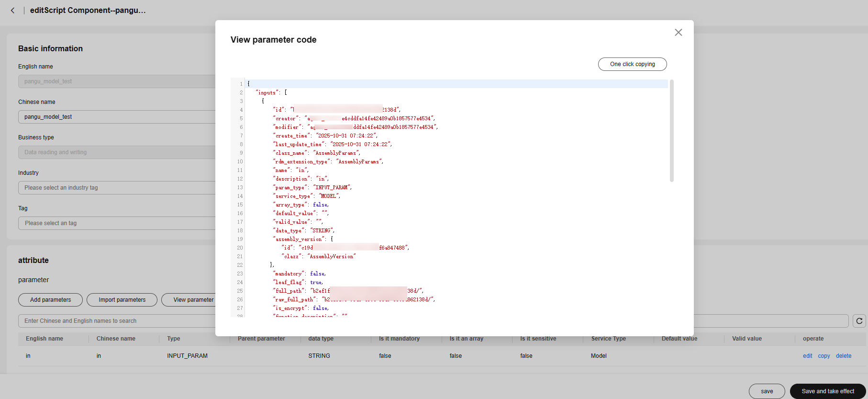Click the back arrow icon
This screenshot has height=399, width=868.
[12, 11]
